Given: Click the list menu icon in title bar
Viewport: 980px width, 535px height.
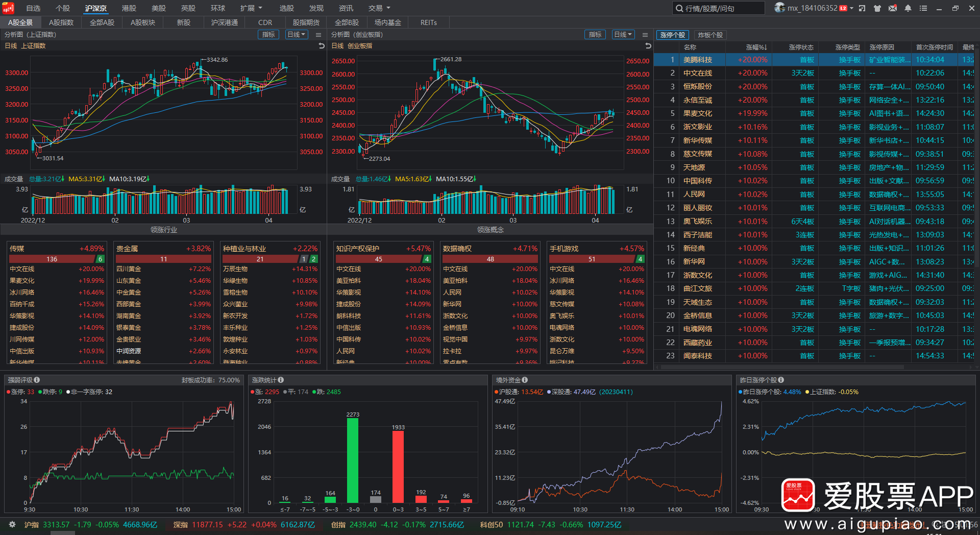Looking at the screenshot, I should [x=923, y=8].
